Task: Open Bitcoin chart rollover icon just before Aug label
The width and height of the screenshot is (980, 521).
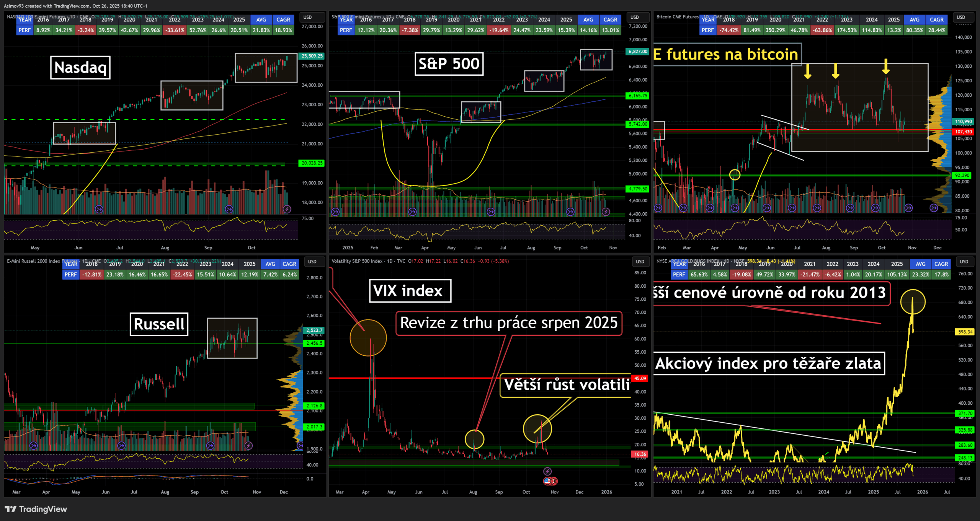Action: [817, 208]
